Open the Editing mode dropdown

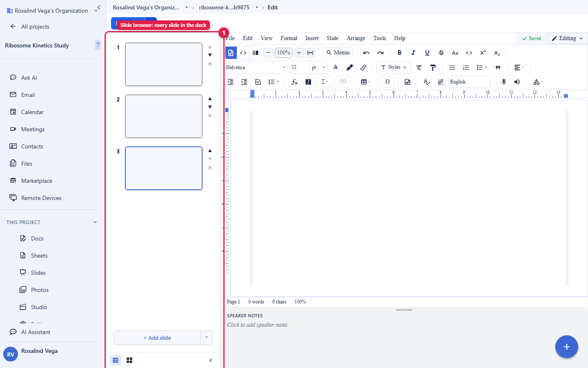point(567,38)
